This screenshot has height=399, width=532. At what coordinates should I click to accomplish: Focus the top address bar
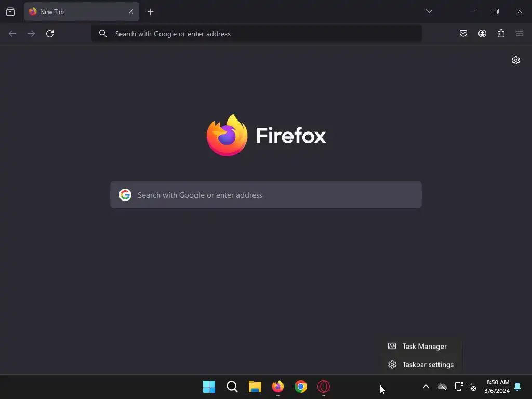(257, 34)
